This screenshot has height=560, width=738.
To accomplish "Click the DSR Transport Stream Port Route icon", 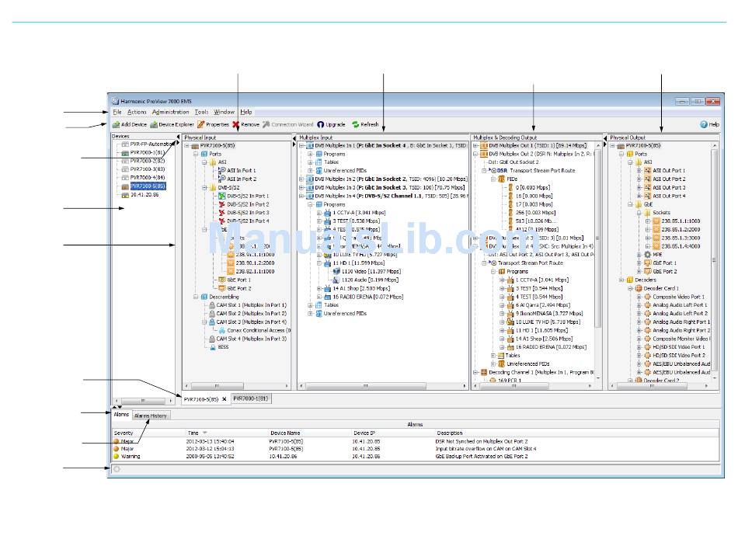I will [494, 171].
